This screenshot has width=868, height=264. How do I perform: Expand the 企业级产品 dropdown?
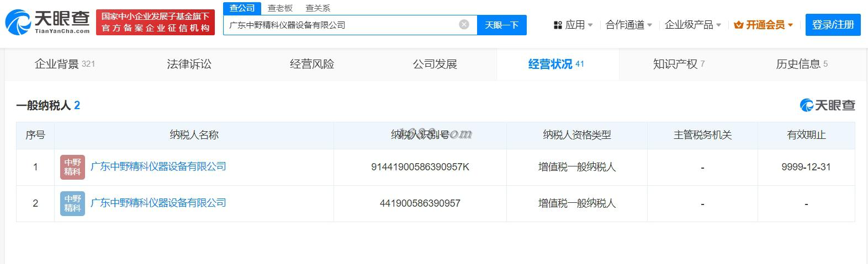click(693, 25)
